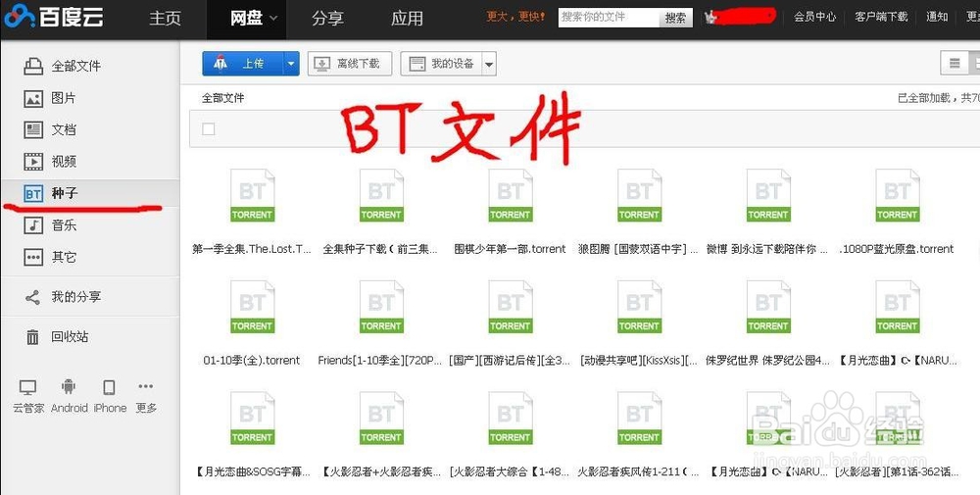Switch to list view icon
This screenshot has height=495, width=980.
[x=955, y=63]
